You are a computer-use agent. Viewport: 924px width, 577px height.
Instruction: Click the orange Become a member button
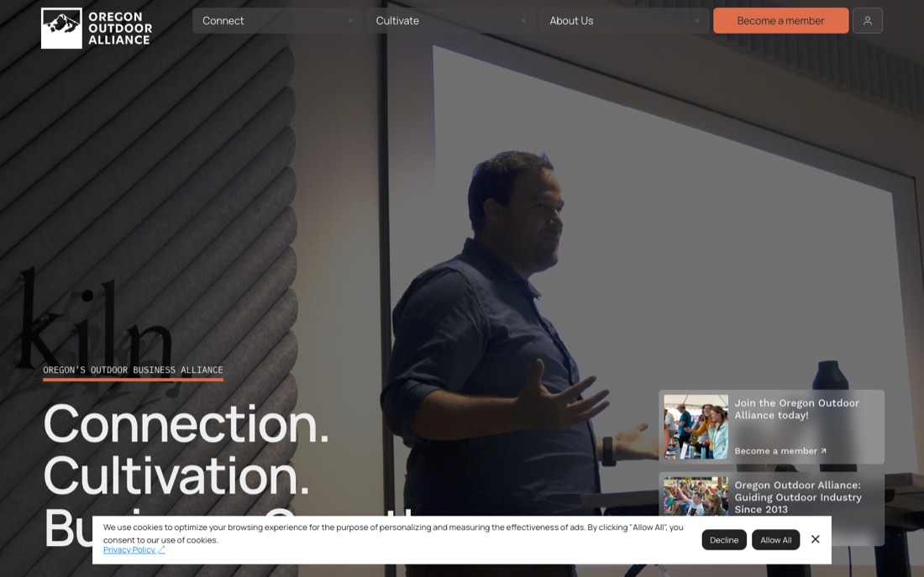[x=781, y=21]
